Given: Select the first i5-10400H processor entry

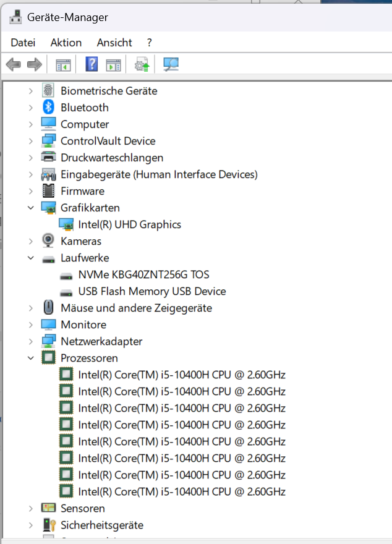Looking at the screenshot, I should click(x=182, y=375).
